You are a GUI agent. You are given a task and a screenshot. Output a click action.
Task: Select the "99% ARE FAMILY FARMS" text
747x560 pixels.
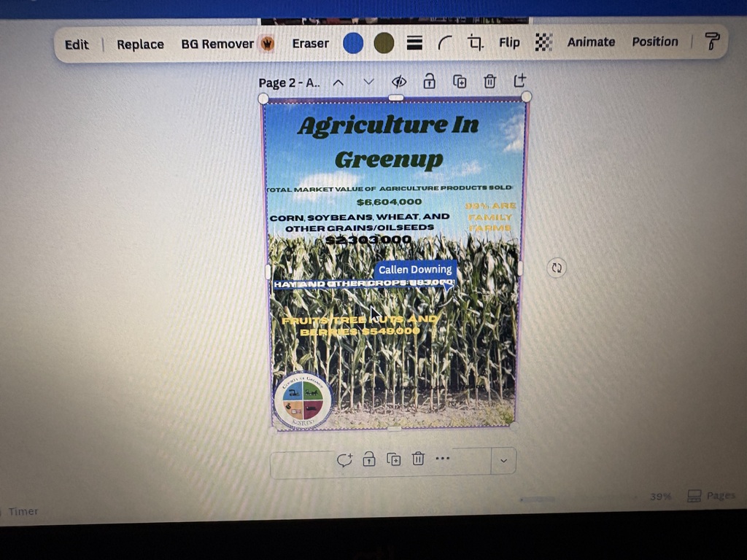click(490, 217)
